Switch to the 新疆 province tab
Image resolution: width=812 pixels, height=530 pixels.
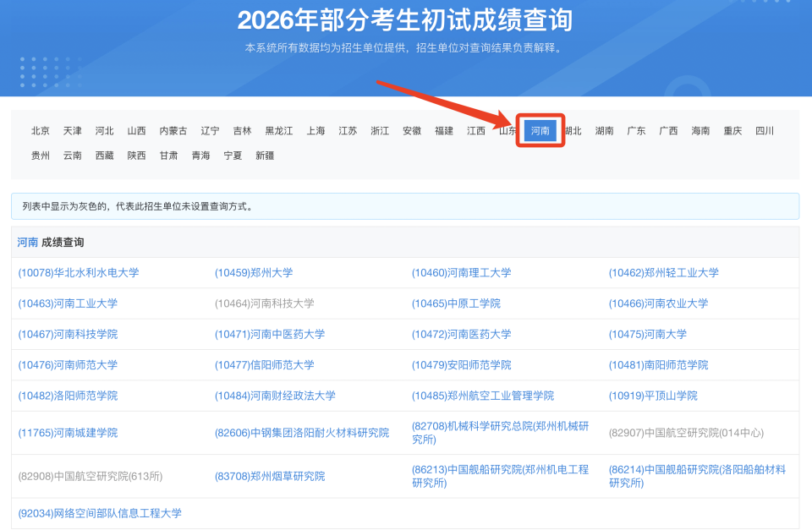[266, 156]
